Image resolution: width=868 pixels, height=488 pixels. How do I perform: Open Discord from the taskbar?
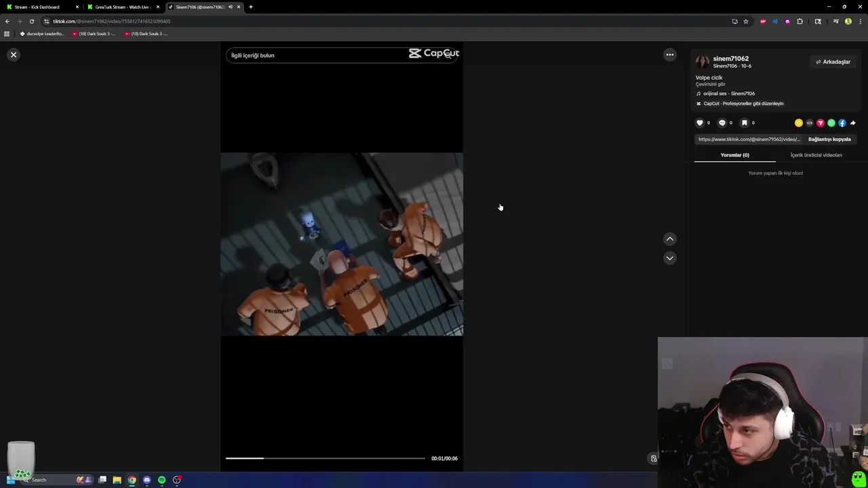click(147, 480)
